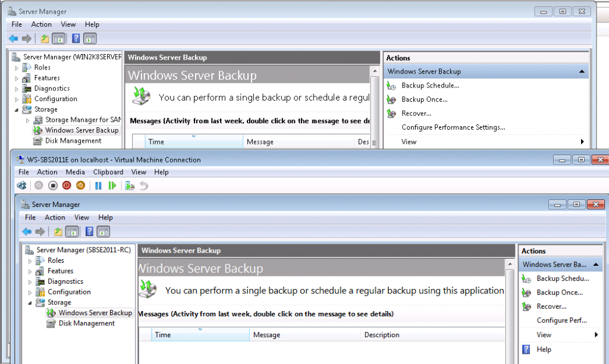This screenshot has width=609, height=364.
Task: Click Recover... in inner Actions pane
Action: click(x=551, y=306)
